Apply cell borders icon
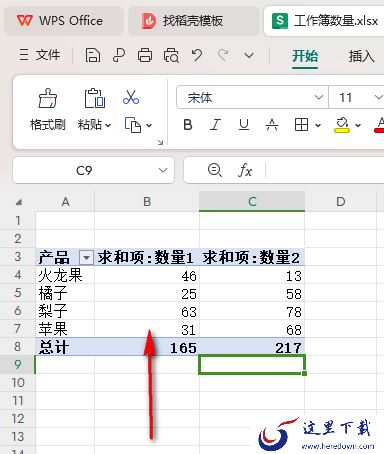 click(301, 125)
